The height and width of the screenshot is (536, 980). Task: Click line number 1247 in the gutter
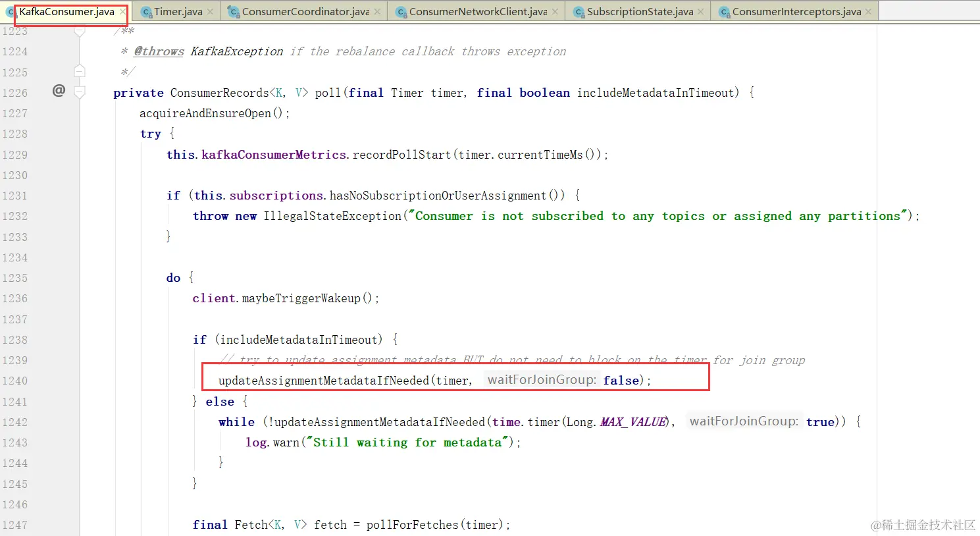click(14, 525)
